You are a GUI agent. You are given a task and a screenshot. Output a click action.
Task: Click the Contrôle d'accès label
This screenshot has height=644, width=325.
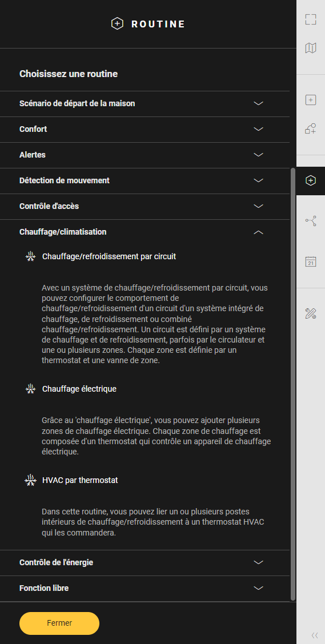pyautogui.click(x=49, y=206)
